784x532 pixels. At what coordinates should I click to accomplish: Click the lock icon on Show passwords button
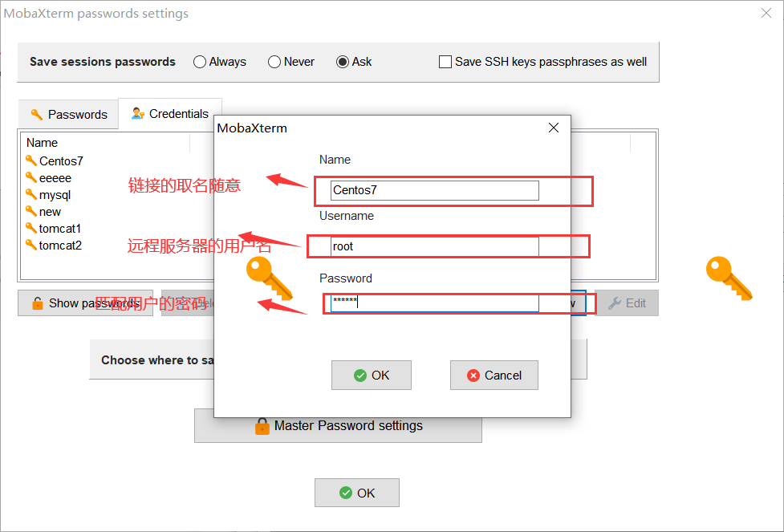[x=38, y=303]
